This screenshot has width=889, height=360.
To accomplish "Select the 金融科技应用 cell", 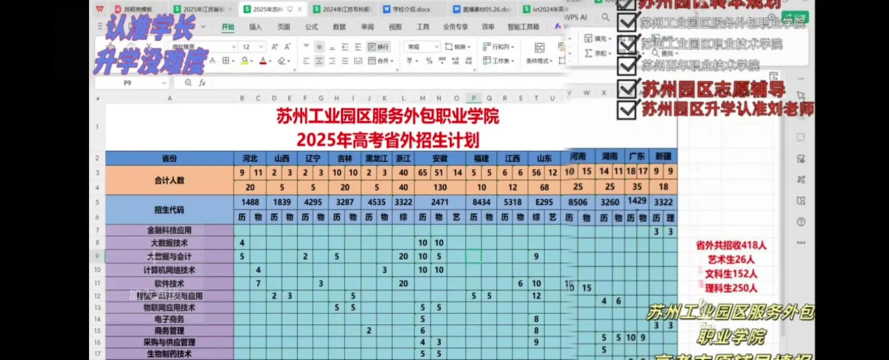I will pos(170,230).
